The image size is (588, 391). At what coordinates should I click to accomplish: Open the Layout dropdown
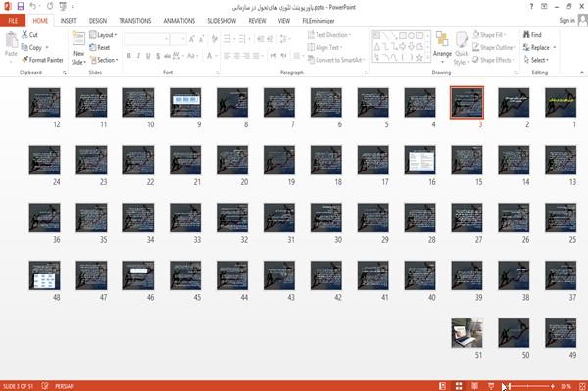[103, 35]
